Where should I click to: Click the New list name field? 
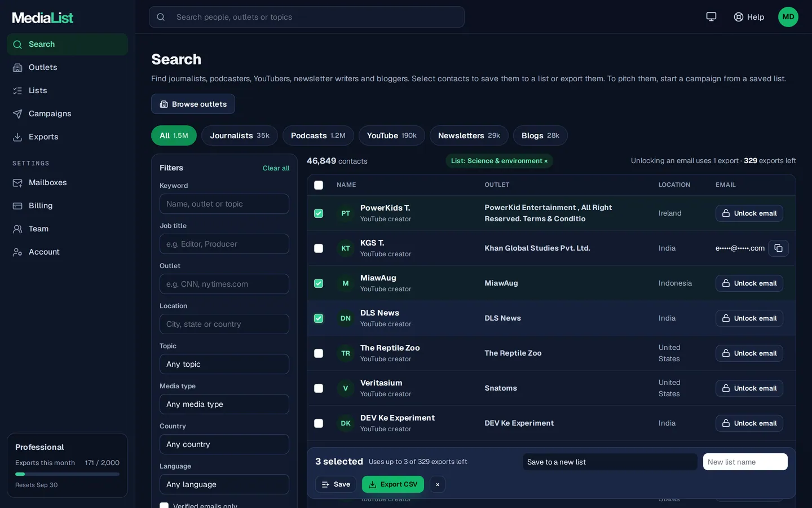(x=745, y=462)
